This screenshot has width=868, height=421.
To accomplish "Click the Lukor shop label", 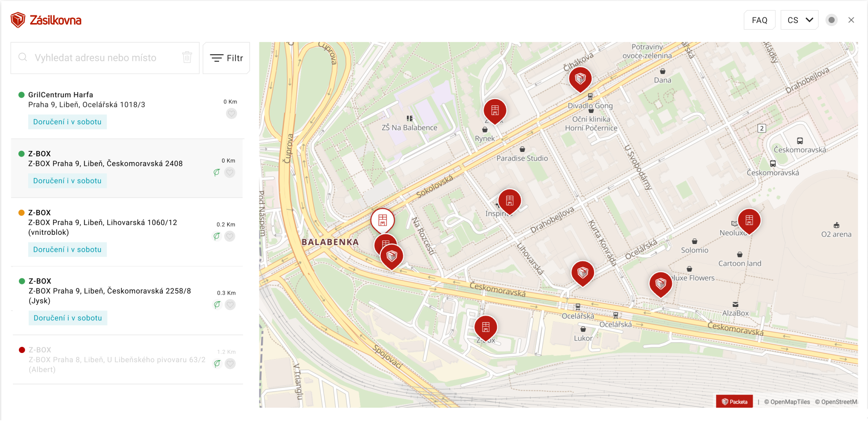I will tap(583, 338).
